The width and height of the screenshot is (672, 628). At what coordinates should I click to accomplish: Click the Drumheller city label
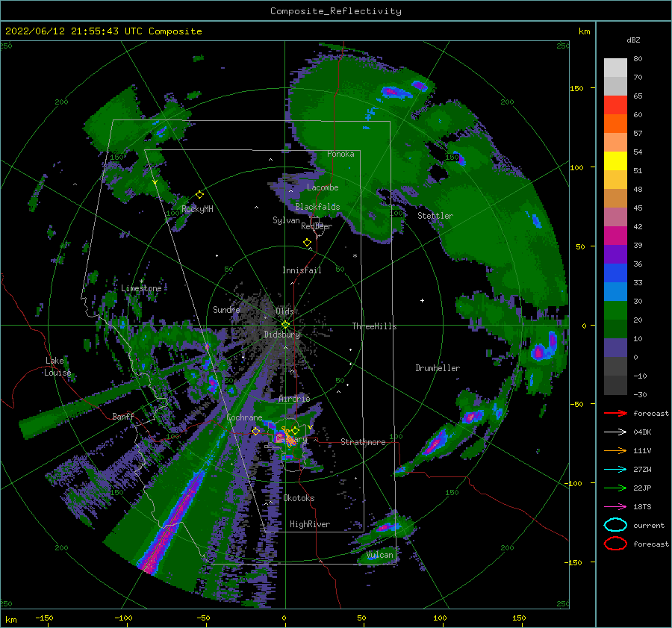tap(438, 368)
